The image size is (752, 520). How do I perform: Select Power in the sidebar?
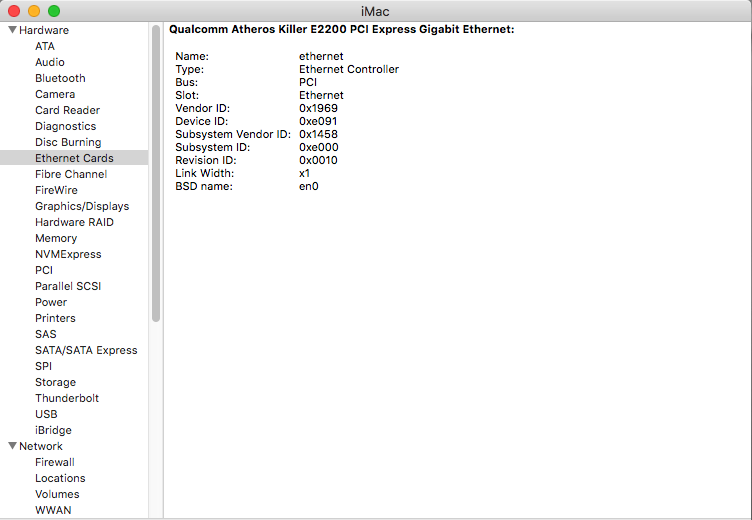(x=51, y=302)
